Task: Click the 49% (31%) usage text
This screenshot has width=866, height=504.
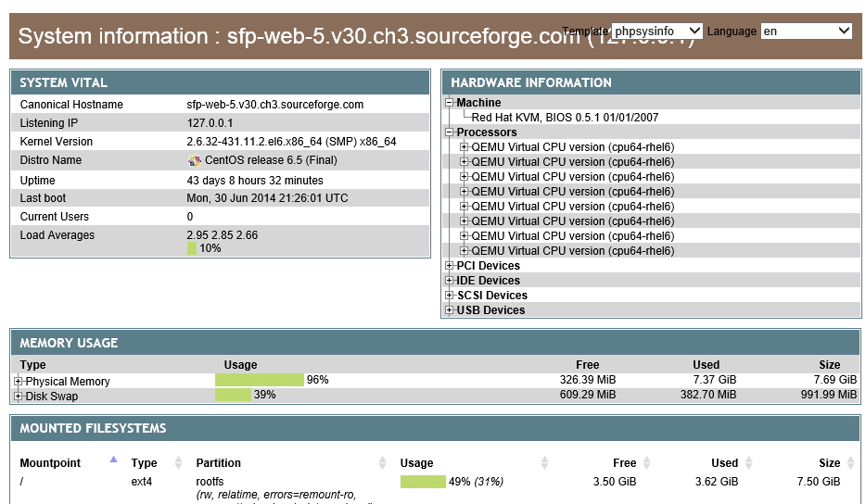Action: pyautogui.click(x=476, y=482)
